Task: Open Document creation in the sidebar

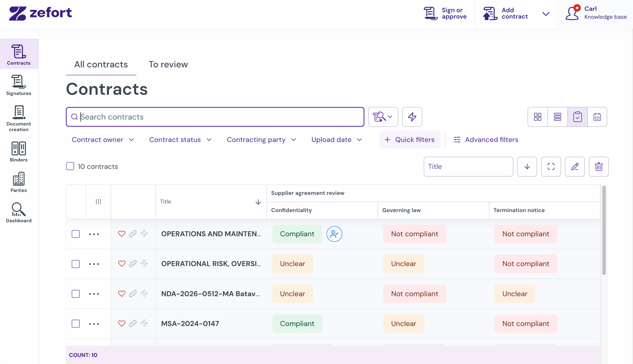Action: (19, 119)
